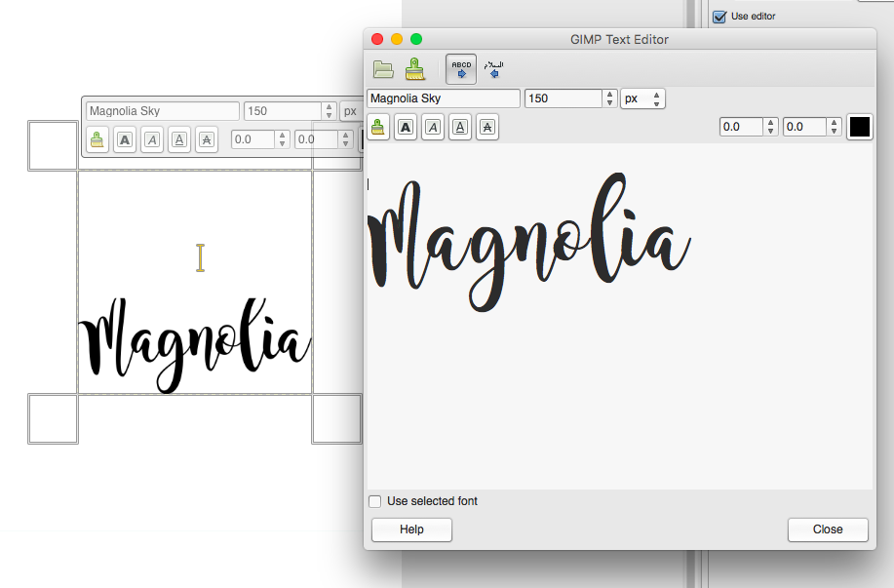Viewport: 894px width, 588px height.
Task: Enable Use selected font checkbox
Action: click(374, 501)
